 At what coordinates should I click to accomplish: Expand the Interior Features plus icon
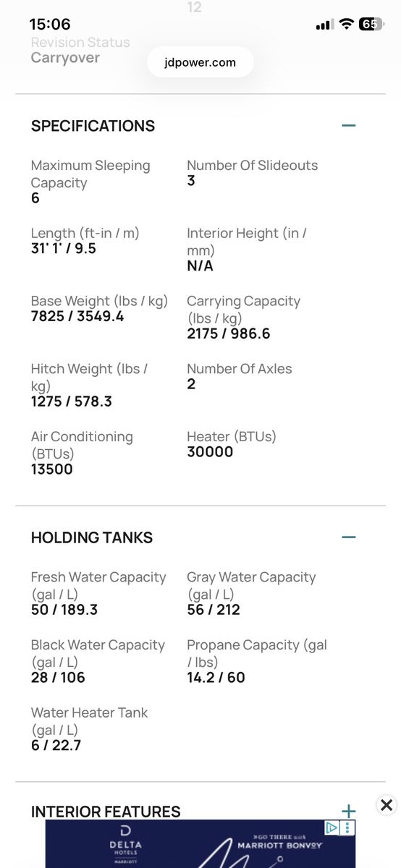349,811
